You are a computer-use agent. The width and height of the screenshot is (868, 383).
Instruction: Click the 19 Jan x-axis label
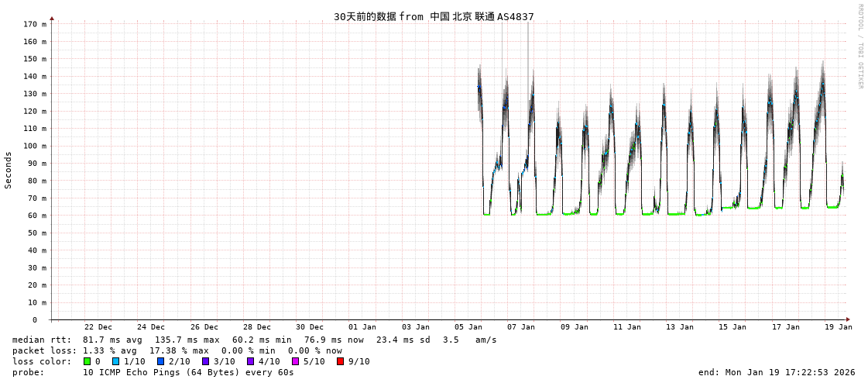pyautogui.click(x=838, y=327)
